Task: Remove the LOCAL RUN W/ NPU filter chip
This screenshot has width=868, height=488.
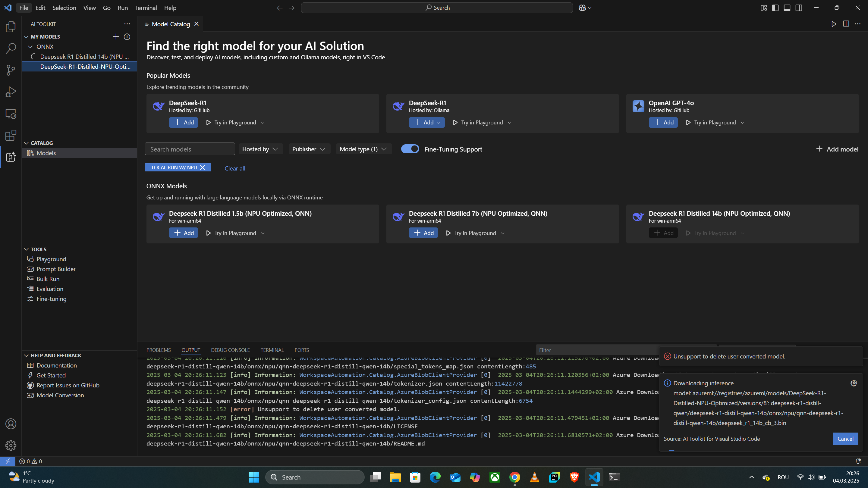Action: (x=203, y=167)
